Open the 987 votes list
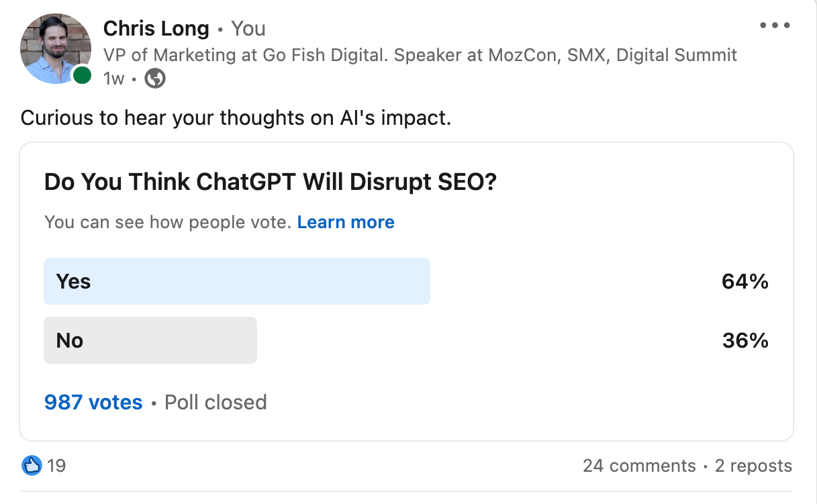 click(93, 402)
